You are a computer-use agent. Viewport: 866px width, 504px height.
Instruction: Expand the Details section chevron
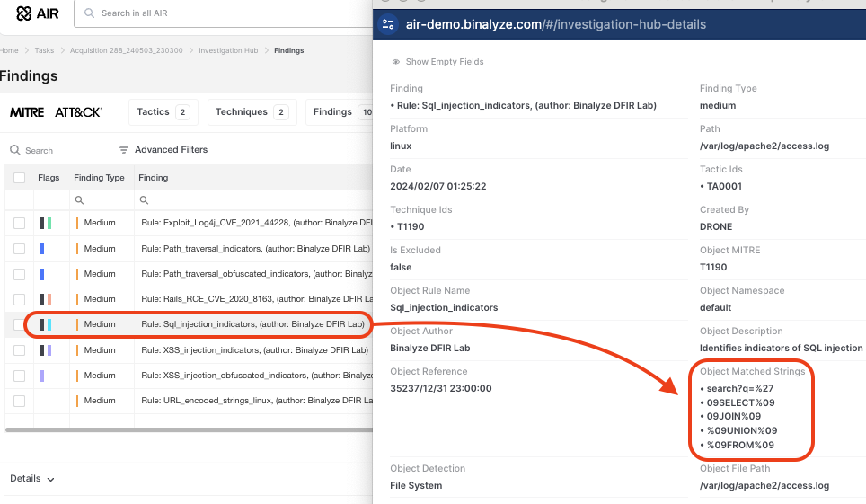(x=50, y=479)
